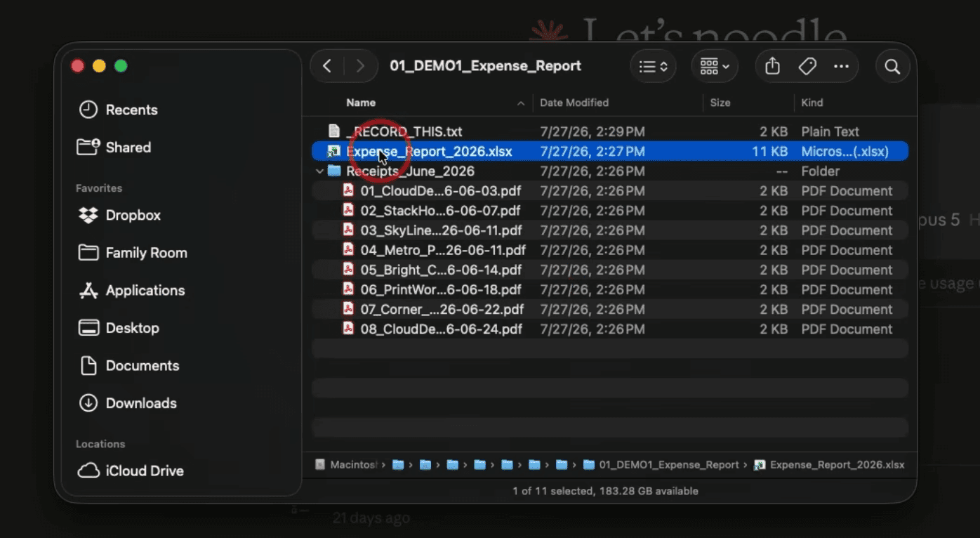Sort by Date Modified column header
Viewport: 980px width, 538px height.
pos(574,103)
